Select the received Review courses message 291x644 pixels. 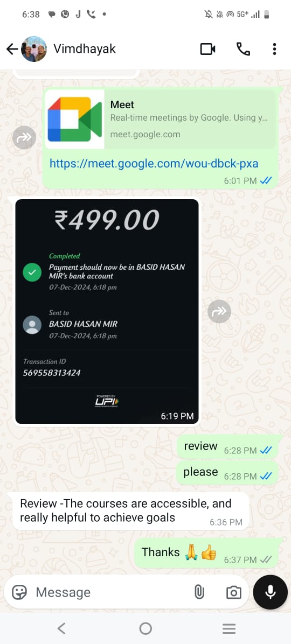pos(131,511)
